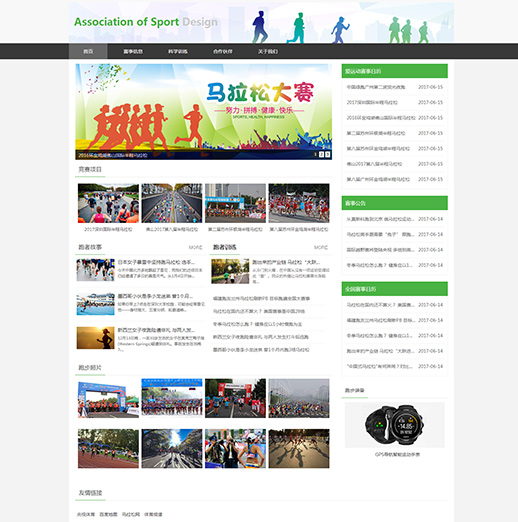Open the first green announcements list entry dated 2017-06-14
The height and width of the screenshot is (522, 518).
[394, 219]
